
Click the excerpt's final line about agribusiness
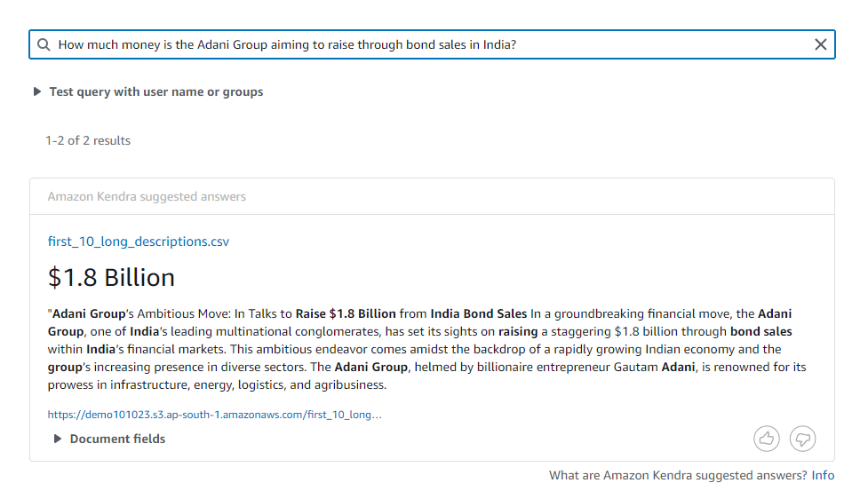click(x=217, y=384)
